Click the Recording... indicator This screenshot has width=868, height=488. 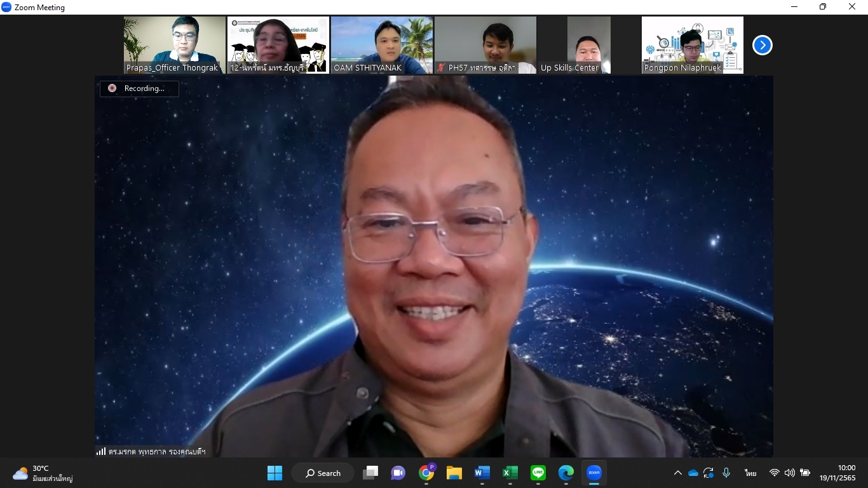pos(139,88)
